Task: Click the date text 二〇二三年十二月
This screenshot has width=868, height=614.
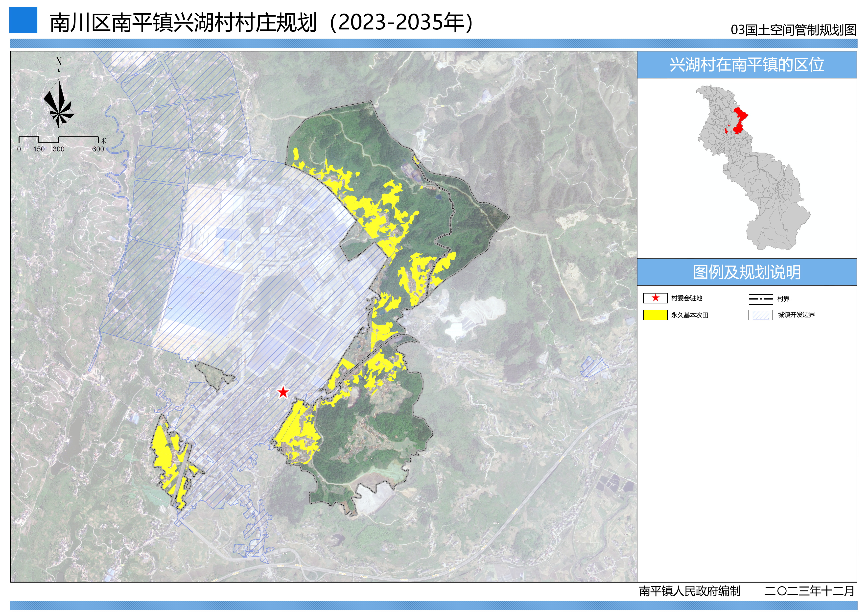Action: 809,591
